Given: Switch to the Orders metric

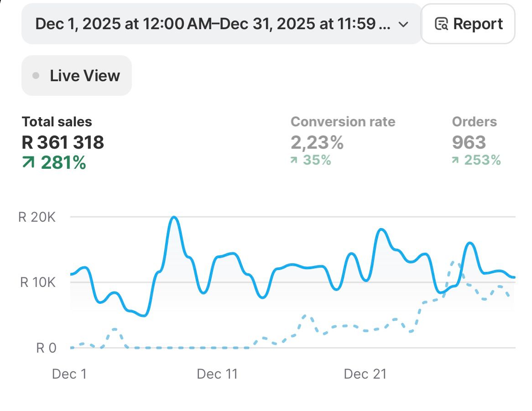Looking at the screenshot, I should [474, 122].
